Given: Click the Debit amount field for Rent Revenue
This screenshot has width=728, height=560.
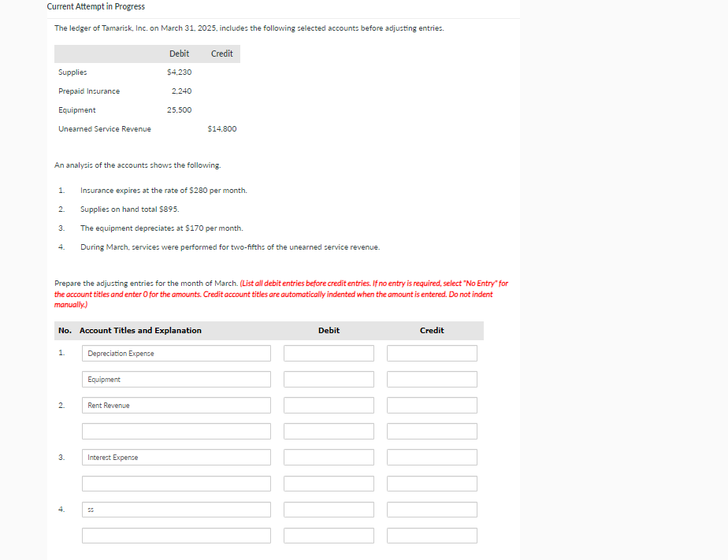Looking at the screenshot, I should [x=329, y=405].
